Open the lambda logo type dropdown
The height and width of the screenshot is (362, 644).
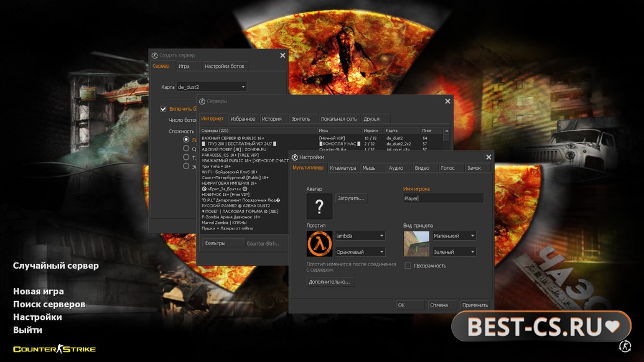click(x=360, y=236)
